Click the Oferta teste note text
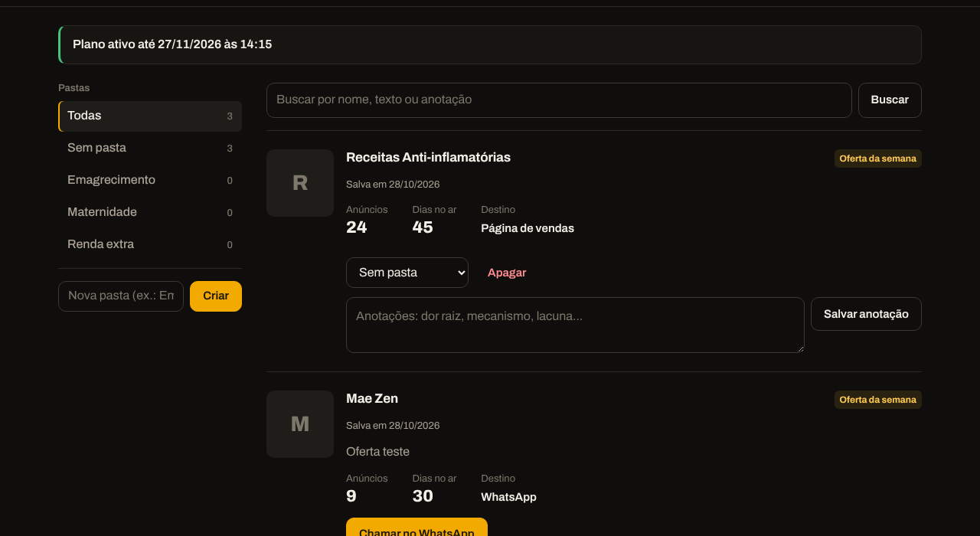 [x=377, y=452]
